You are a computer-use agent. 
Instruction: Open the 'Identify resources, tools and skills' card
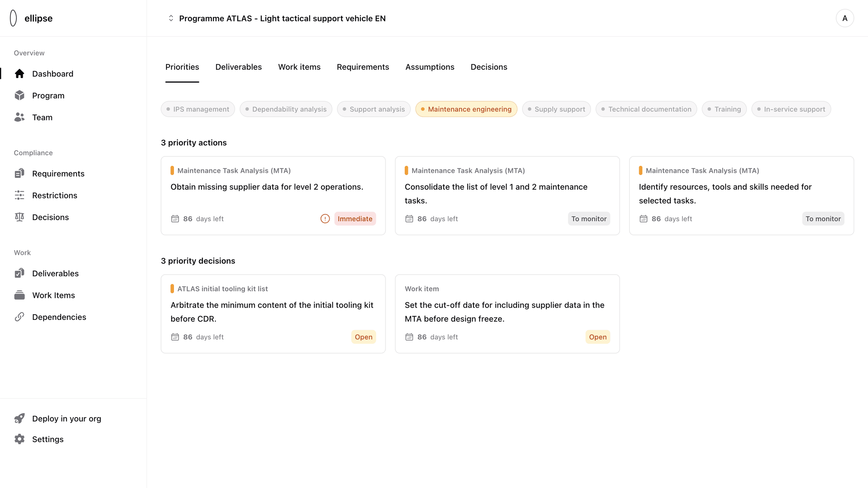741,196
